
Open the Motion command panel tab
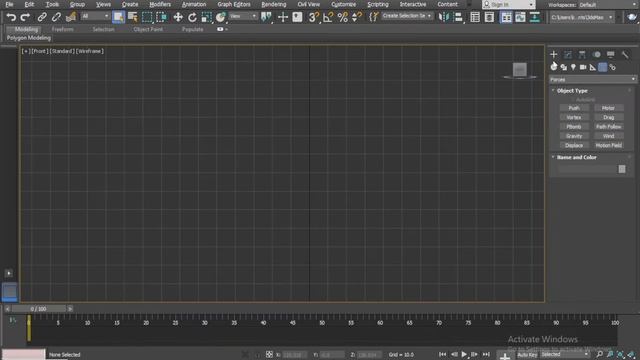point(596,54)
